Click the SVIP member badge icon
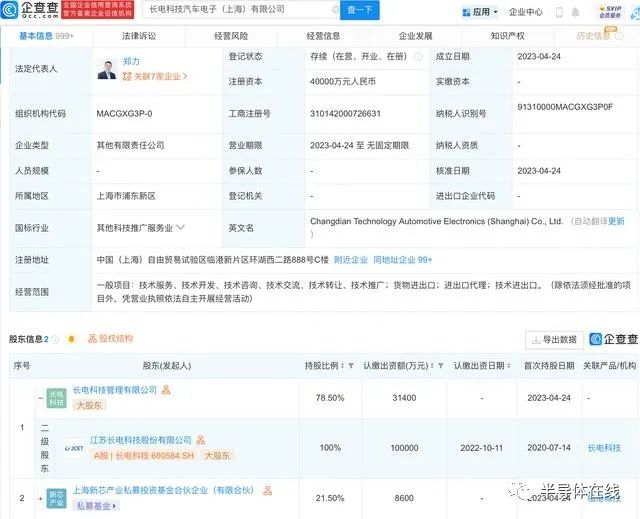Viewport: 640px width, 519px height. [x=610, y=11]
